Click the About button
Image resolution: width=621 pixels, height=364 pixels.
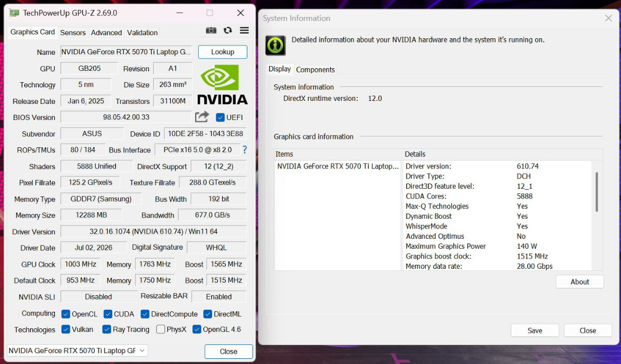(580, 282)
